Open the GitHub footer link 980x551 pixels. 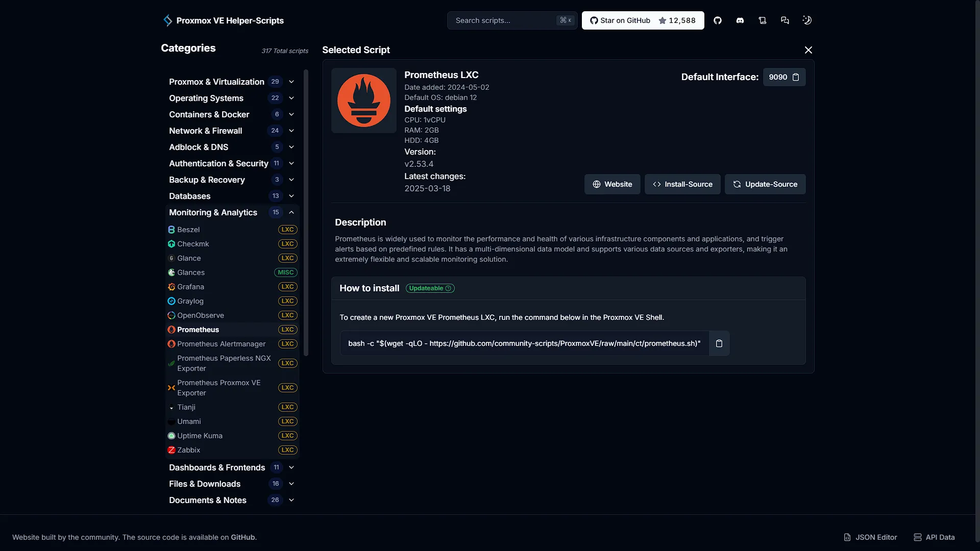242,537
